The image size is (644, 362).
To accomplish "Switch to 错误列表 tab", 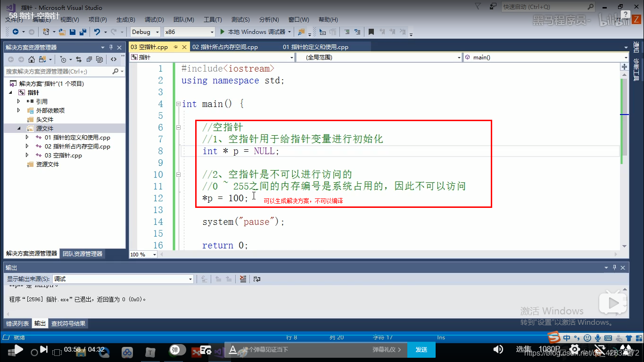I will click(17, 324).
